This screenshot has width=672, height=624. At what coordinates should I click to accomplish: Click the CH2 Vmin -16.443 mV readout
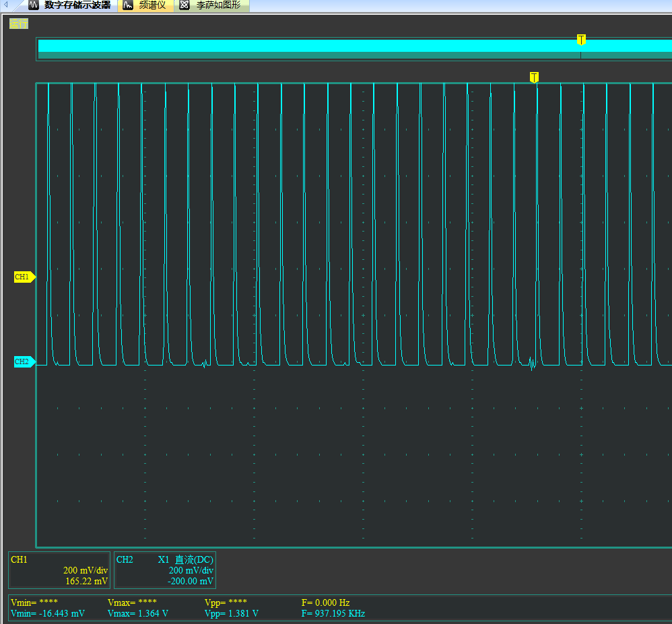point(48,613)
